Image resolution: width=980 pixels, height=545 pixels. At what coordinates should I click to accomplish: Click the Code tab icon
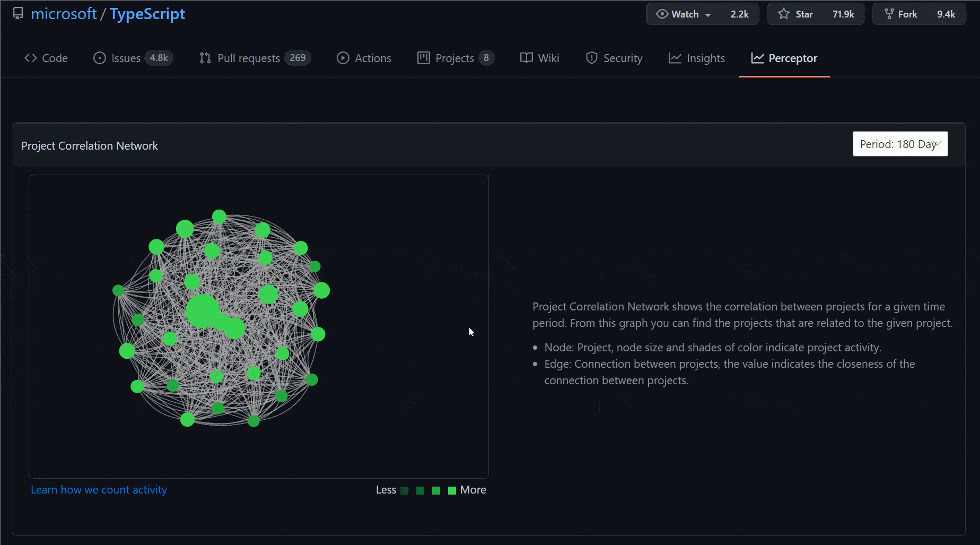coord(30,58)
